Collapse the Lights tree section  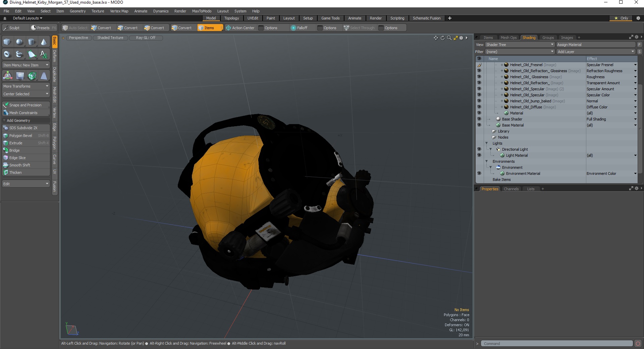(x=487, y=143)
